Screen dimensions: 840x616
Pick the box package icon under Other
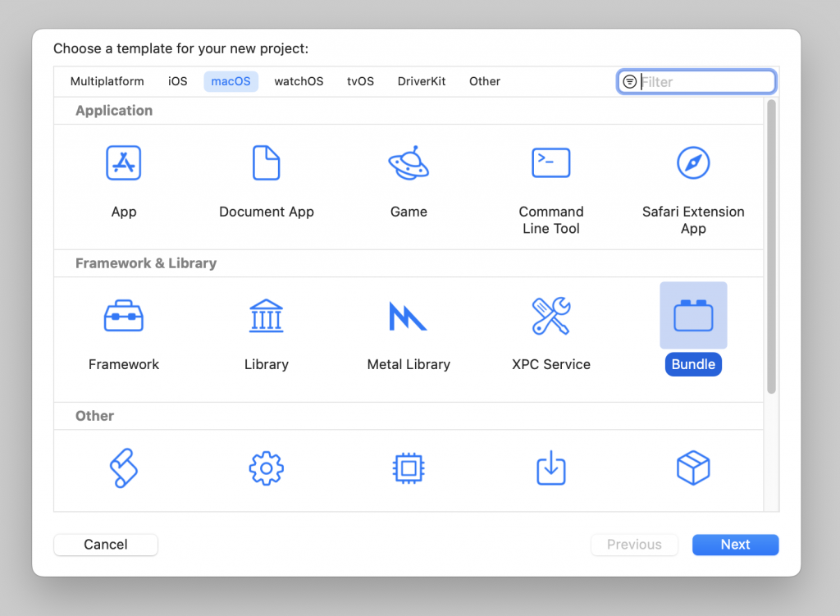pyautogui.click(x=693, y=468)
